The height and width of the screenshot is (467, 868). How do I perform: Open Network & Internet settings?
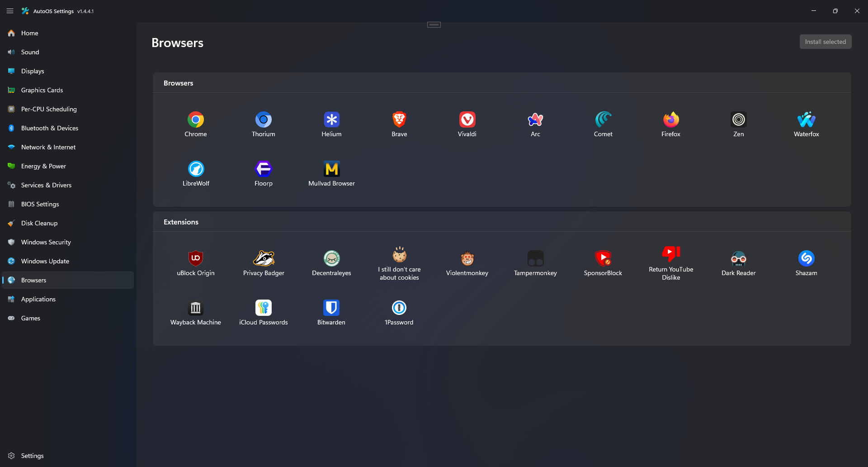pyautogui.click(x=68, y=147)
